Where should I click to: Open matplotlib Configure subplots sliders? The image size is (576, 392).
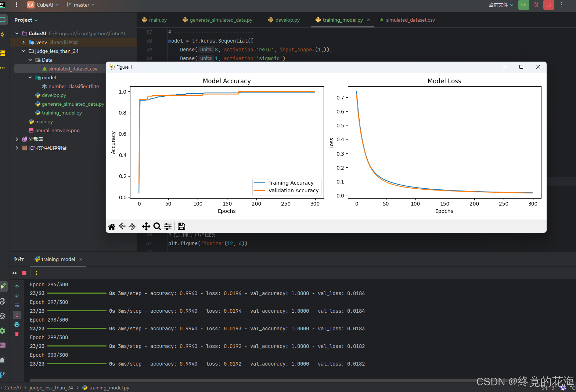pyautogui.click(x=168, y=226)
